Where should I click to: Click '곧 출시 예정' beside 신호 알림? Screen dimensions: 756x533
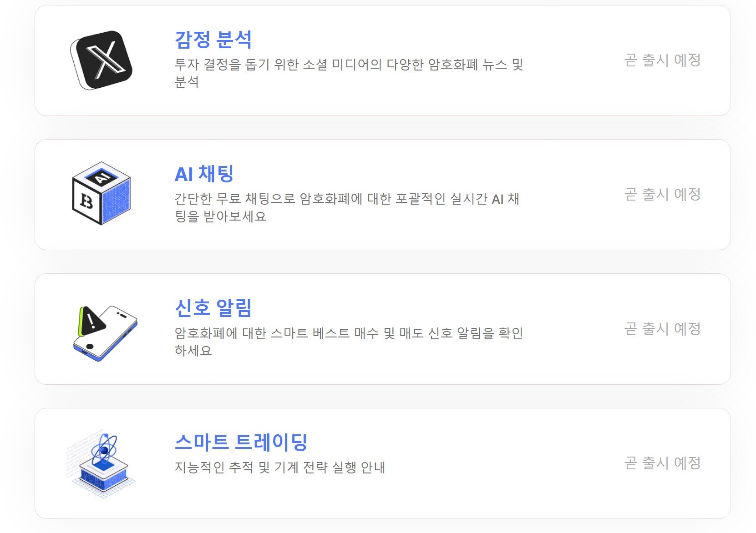[x=663, y=329]
